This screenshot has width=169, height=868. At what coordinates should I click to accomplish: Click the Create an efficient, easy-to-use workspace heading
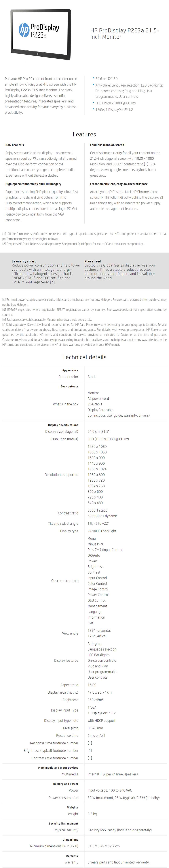point(119,184)
